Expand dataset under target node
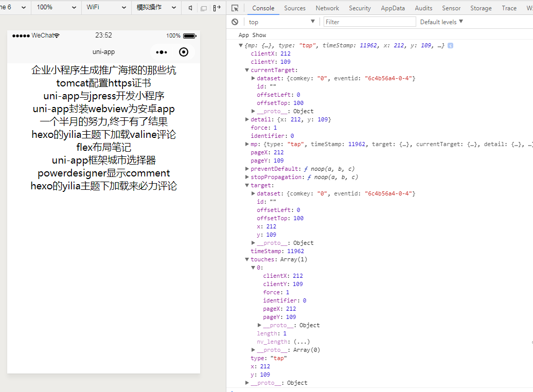The image size is (533, 392). click(x=253, y=193)
